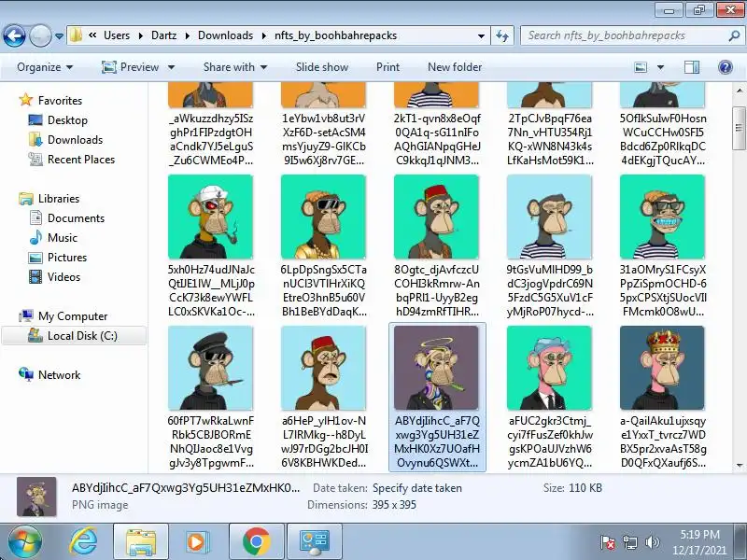Open Windows Media Player from taskbar
The width and height of the screenshot is (747, 560).
196,542
